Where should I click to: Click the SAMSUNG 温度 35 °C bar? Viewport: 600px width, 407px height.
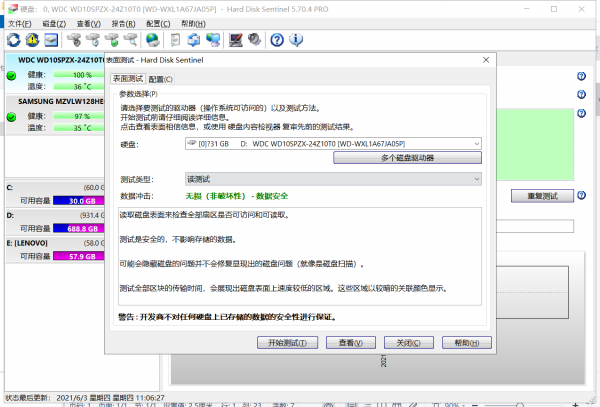79,128
